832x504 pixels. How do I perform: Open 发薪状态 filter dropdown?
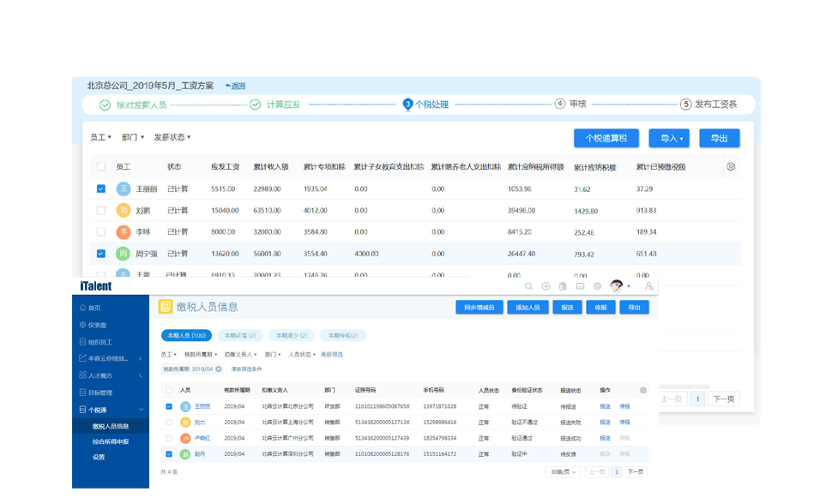click(x=172, y=137)
